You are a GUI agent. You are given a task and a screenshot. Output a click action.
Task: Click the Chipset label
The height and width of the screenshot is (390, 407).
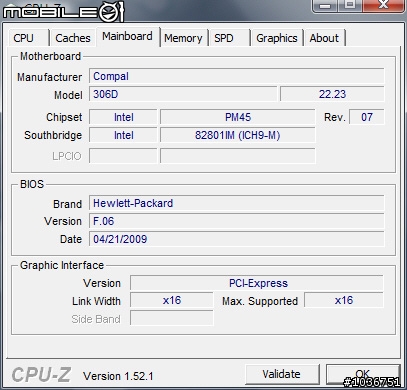64,117
